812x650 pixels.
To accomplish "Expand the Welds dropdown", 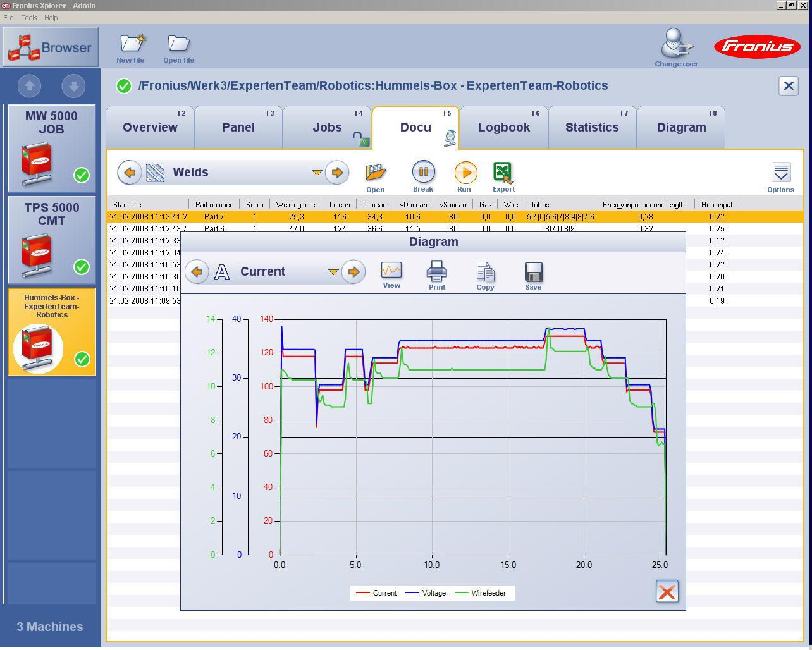I will [317, 173].
